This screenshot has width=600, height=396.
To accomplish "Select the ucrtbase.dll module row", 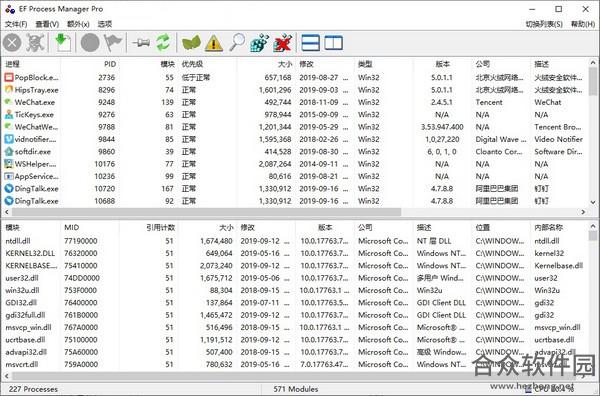I will point(295,340).
